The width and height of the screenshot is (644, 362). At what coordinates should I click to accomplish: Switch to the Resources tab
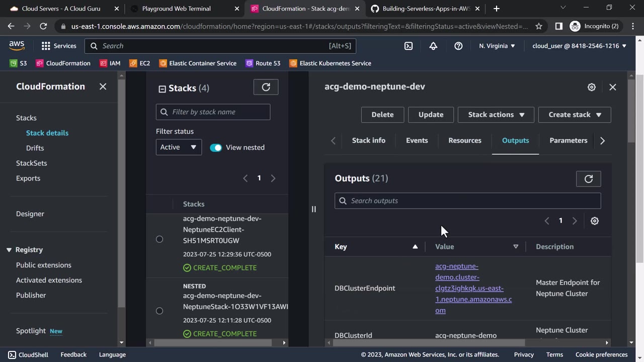pos(464,140)
